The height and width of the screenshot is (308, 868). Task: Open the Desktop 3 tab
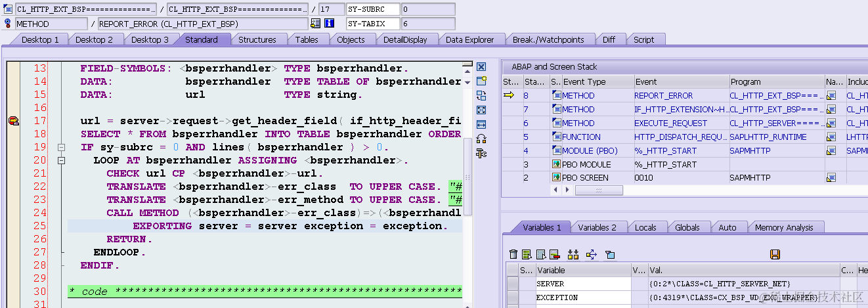[x=150, y=39]
